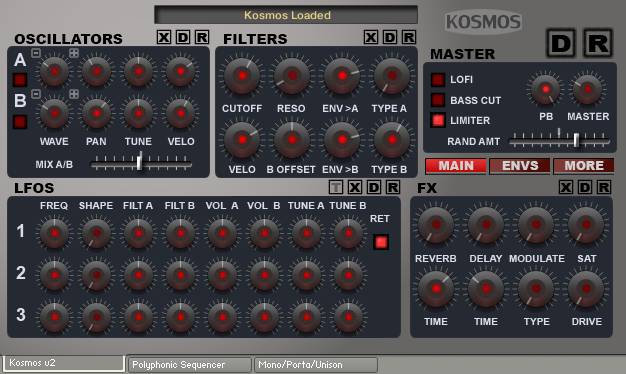Image resolution: width=626 pixels, height=374 pixels.
Task: Click the X icon in the Oscillators header
Action: pos(164,37)
